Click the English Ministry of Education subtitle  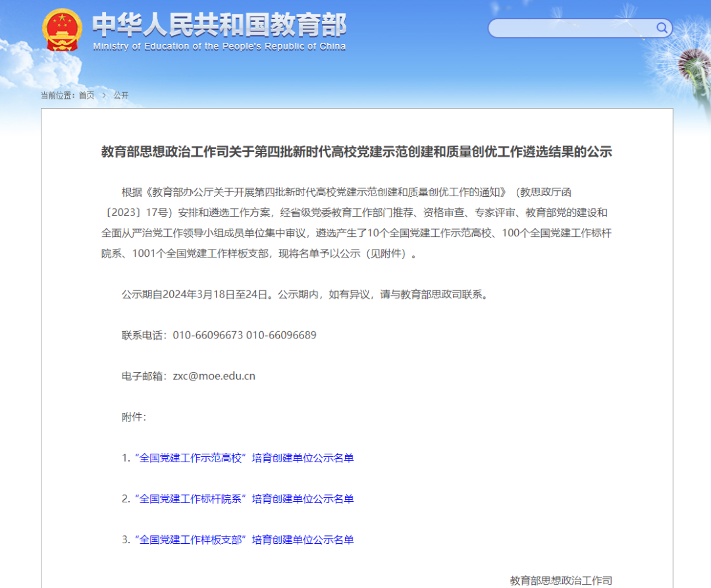coord(219,47)
